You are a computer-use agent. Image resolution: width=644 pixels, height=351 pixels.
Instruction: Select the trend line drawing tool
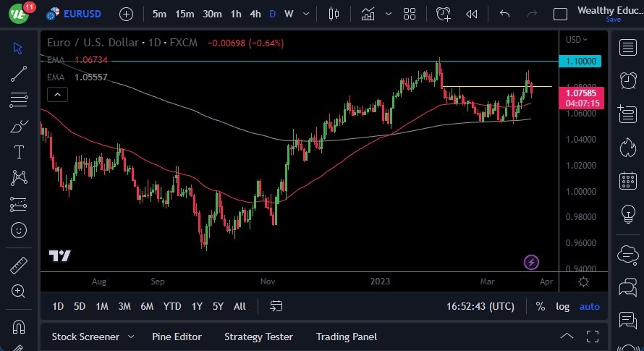click(x=19, y=73)
